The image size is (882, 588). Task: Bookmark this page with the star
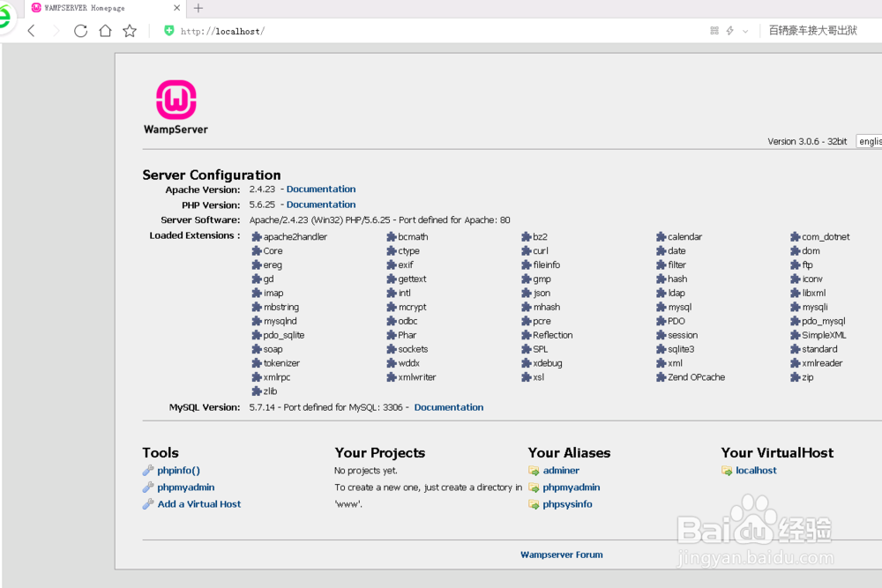click(130, 31)
